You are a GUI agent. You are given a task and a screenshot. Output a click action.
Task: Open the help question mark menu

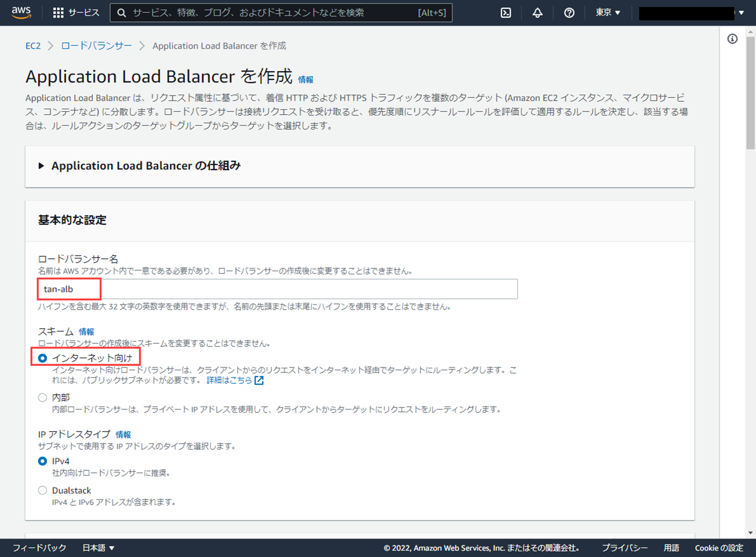[569, 13]
